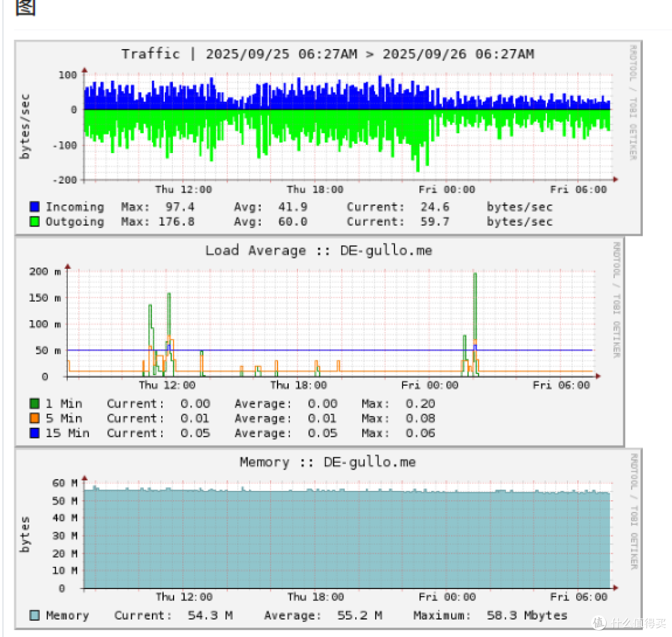Click the Traffic bytes/sec y-axis label
672x637 pixels.
click(25, 126)
